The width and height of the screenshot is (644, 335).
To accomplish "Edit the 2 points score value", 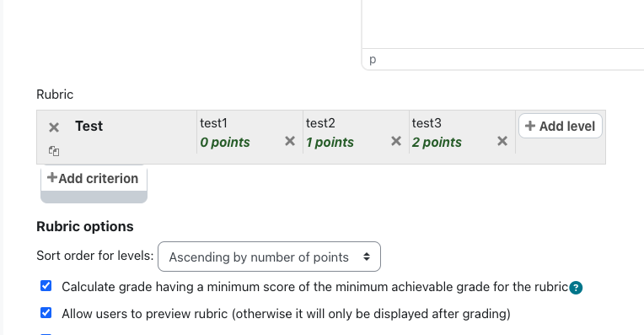I will coord(437,143).
